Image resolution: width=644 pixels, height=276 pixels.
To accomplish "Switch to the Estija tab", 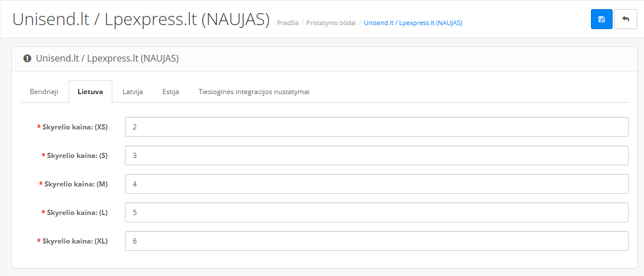I will (x=171, y=92).
